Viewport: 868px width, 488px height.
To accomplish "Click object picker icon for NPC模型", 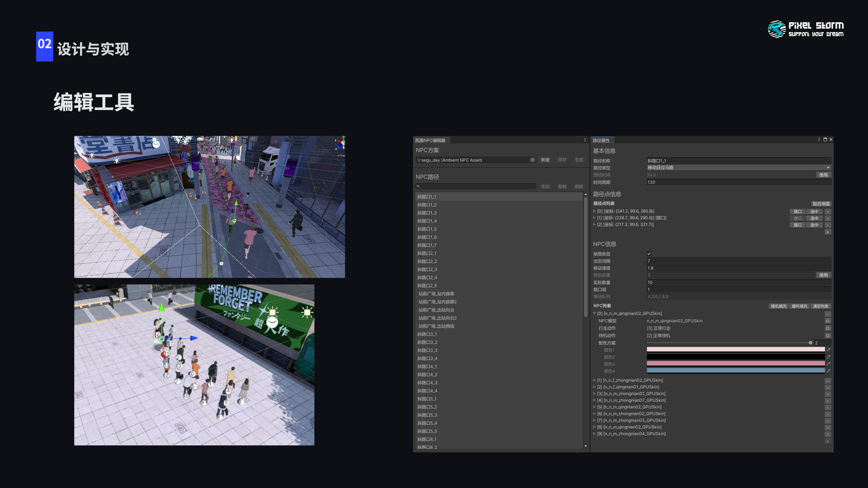I will pyautogui.click(x=827, y=321).
